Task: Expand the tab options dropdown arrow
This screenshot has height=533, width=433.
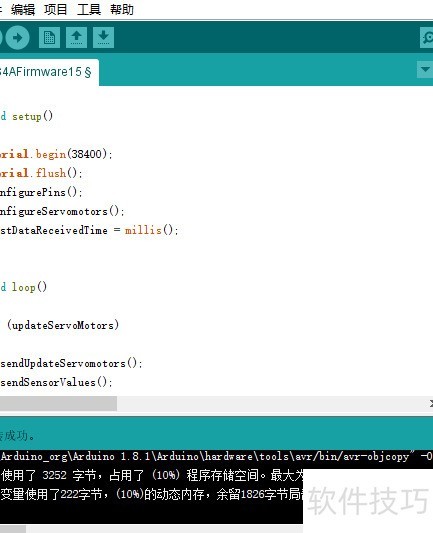Action: [425, 69]
